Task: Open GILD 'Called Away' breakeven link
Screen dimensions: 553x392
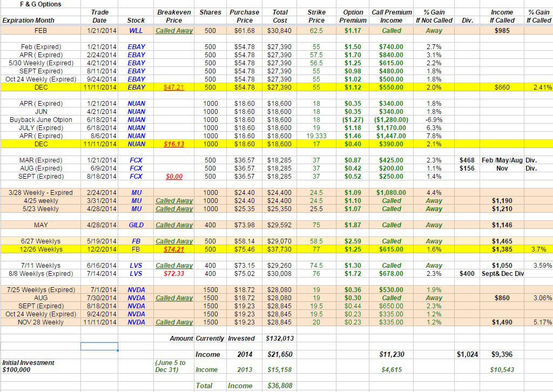Action: 174,225
